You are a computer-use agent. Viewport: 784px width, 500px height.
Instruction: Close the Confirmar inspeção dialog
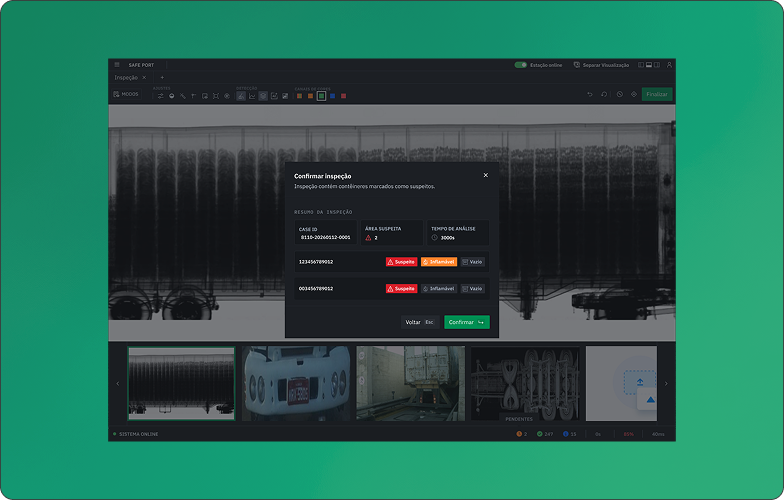pyautogui.click(x=486, y=175)
